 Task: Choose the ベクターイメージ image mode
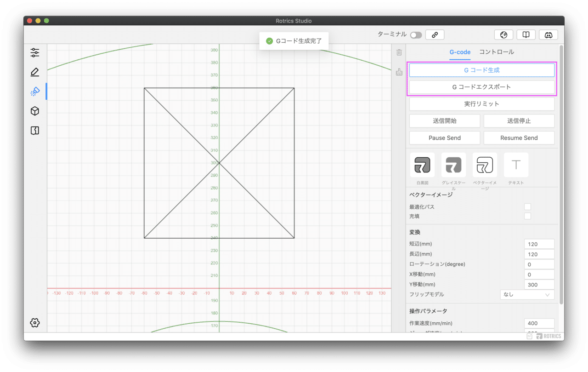485,165
